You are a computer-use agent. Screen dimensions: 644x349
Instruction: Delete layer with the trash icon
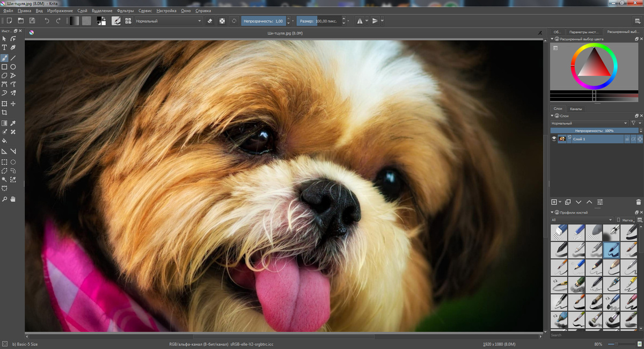point(639,202)
